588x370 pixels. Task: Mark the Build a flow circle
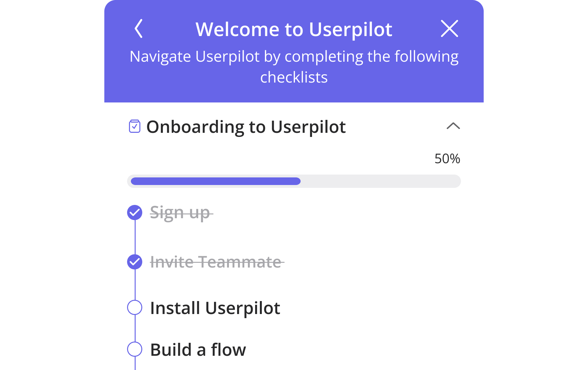(x=135, y=349)
